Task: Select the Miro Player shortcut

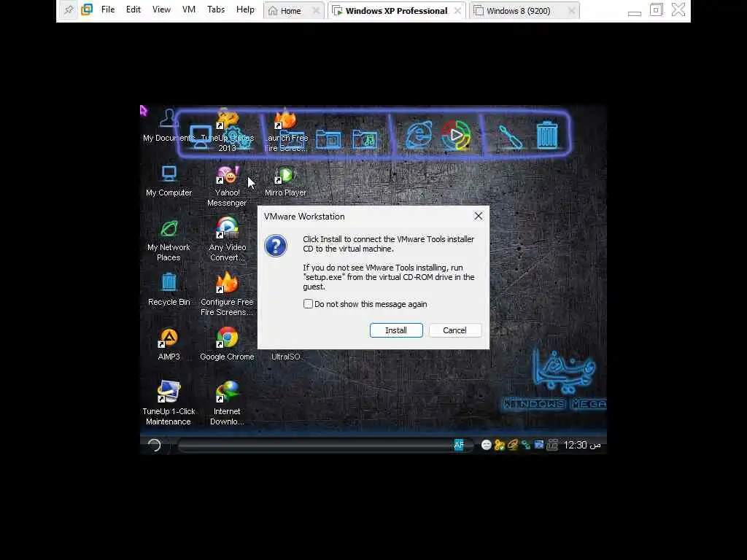Action: 285,182
